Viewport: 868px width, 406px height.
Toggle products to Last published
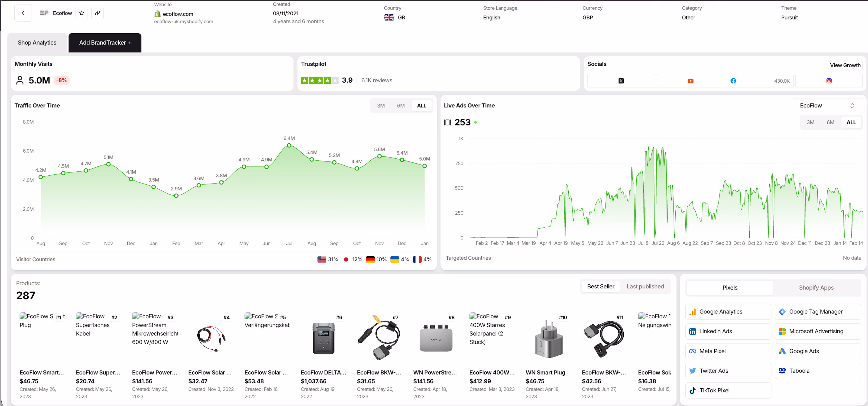(x=645, y=286)
